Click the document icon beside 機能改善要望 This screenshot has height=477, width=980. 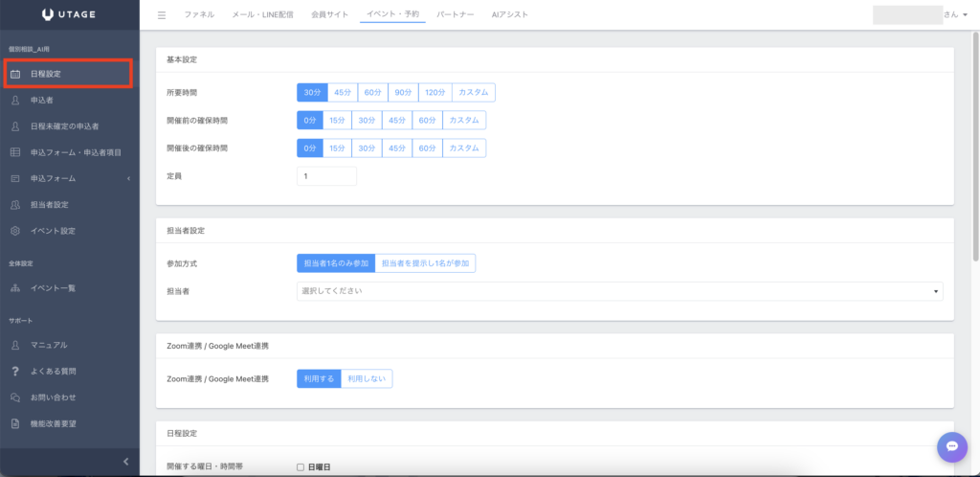[15, 424]
